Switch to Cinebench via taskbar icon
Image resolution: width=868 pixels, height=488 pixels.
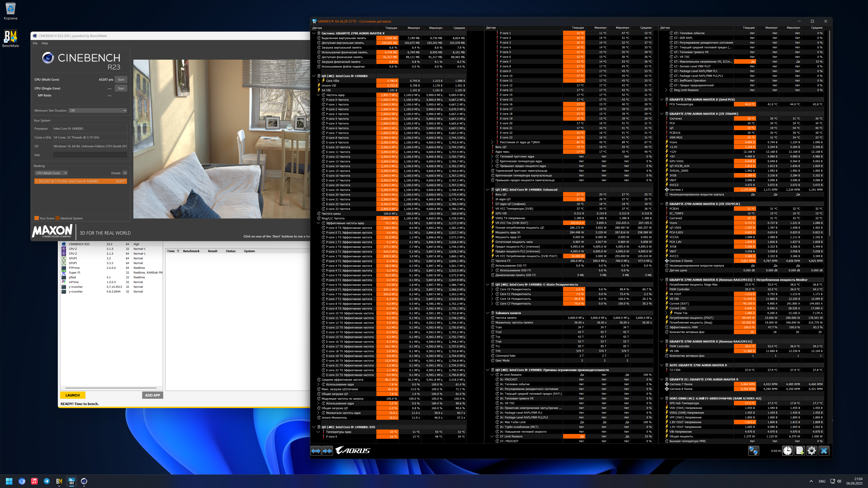pyautogui.click(x=84, y=481)
